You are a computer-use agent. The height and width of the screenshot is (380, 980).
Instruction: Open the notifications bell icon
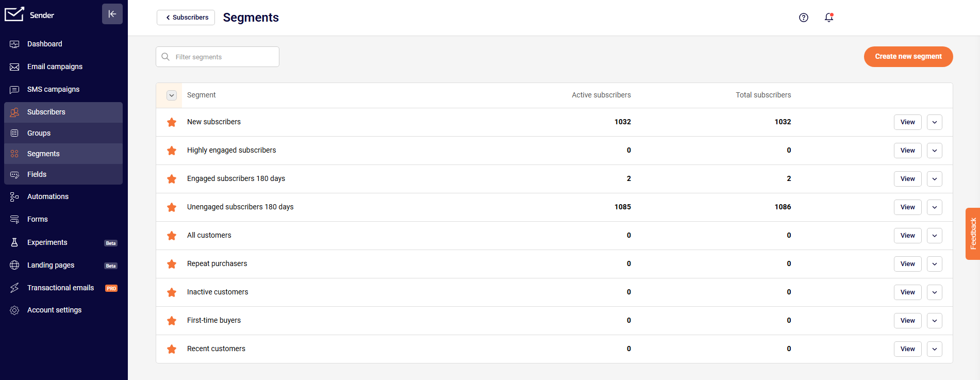pyautogui.click(x=829, y=18)
